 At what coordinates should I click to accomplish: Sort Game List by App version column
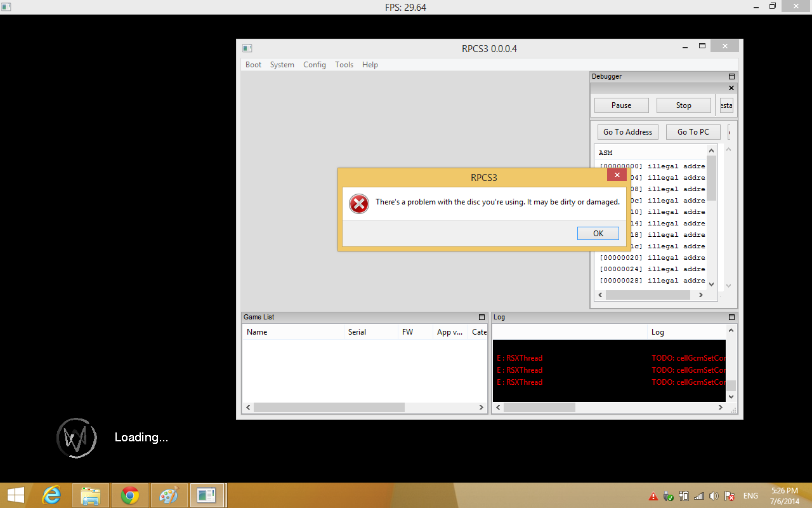(451, 332)
